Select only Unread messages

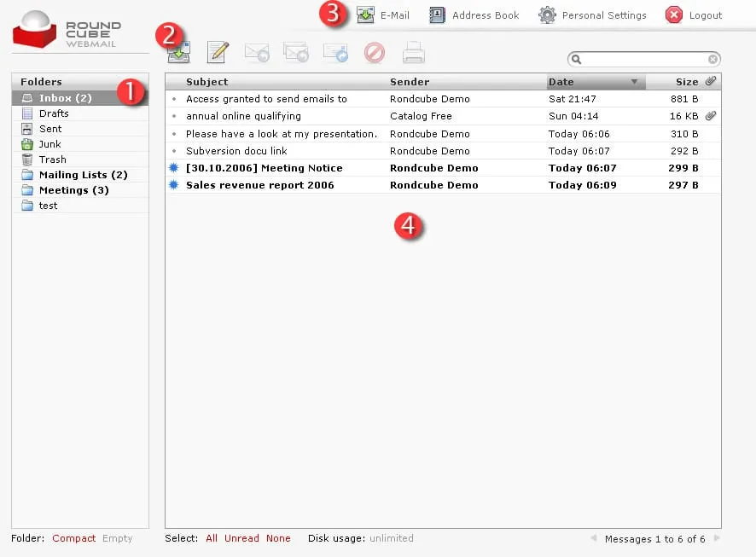(x=241, y=538)
